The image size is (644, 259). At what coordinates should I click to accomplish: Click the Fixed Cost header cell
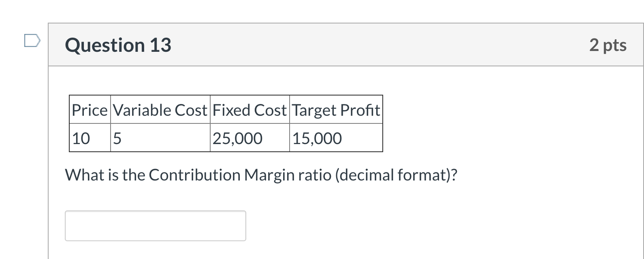tap(249, 109)
